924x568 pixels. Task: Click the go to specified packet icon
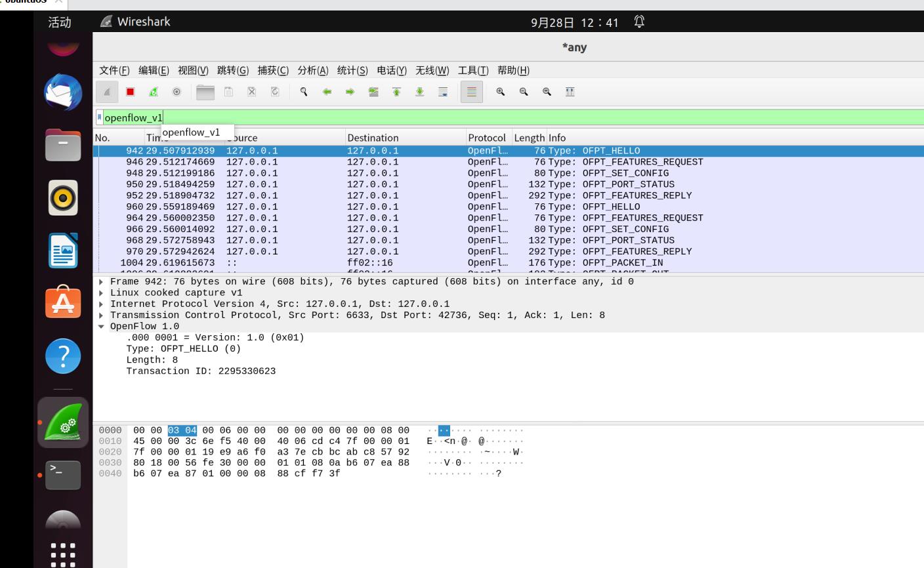373,92
